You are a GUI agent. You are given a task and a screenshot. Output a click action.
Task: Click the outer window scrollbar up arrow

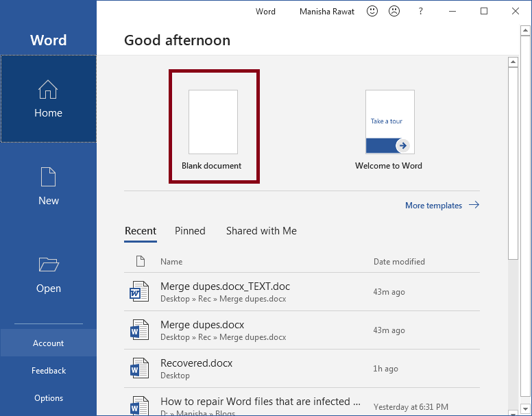525,31
